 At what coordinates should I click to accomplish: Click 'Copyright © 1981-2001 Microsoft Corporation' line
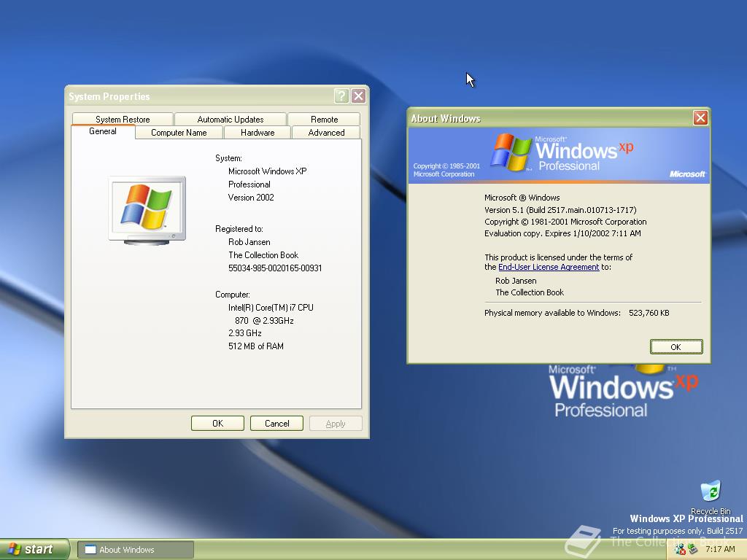pos(565,222)
